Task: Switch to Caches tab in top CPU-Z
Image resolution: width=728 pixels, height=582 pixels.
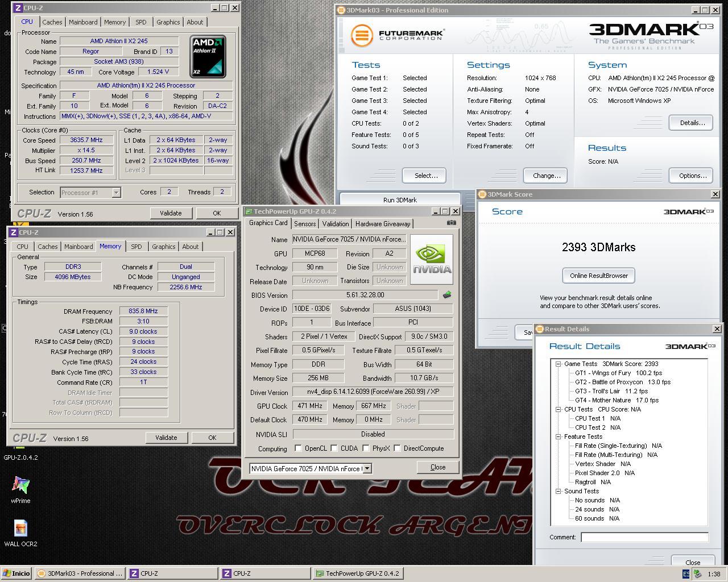Action: point(52,22)
